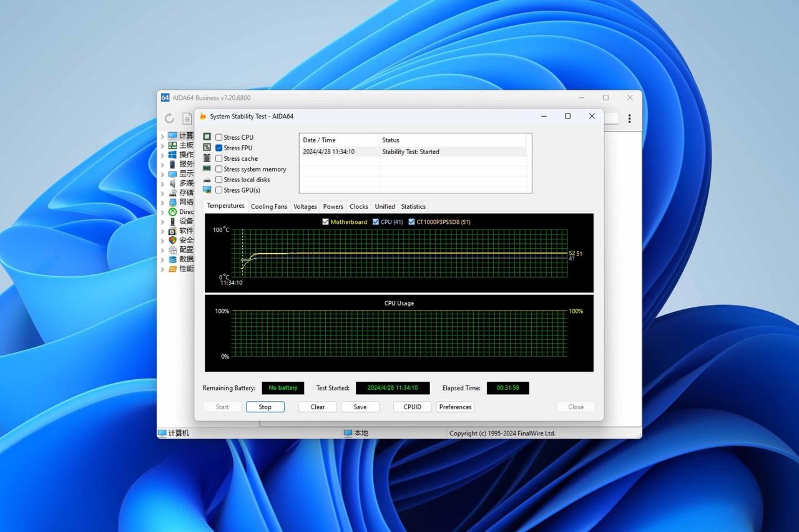Select the 软件 software icon in the tree

point(173,231)
